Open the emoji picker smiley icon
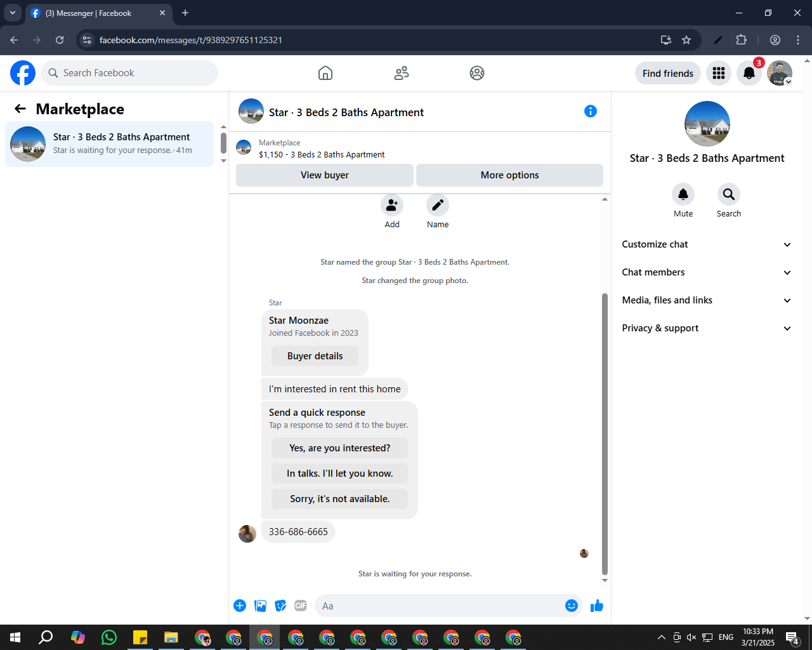Image resolution: width=812 pixels, height=650 pixels. (572, 606)
